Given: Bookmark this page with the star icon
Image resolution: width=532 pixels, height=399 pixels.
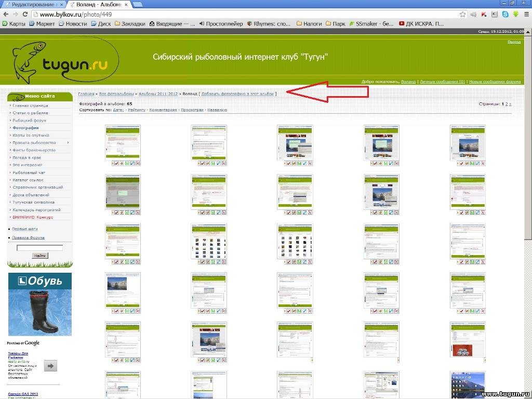Looking at the screenshot, I should coord(462,14).
